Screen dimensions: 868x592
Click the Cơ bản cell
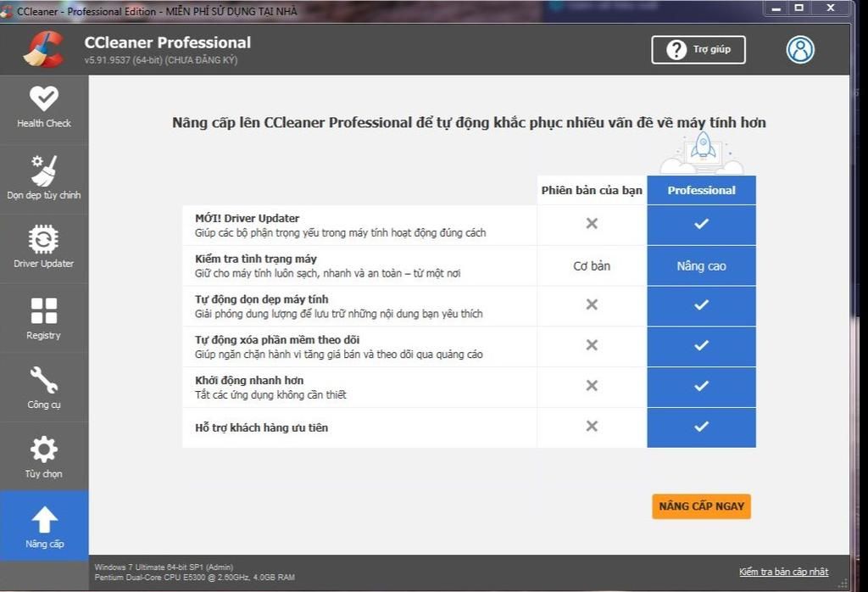592,266
